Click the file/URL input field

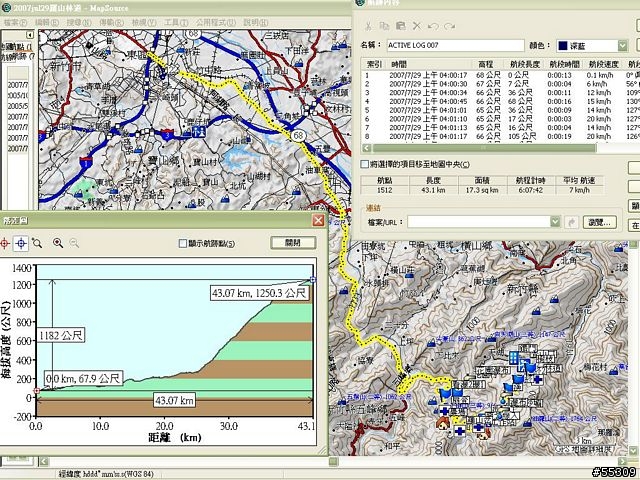click(478, 222)
